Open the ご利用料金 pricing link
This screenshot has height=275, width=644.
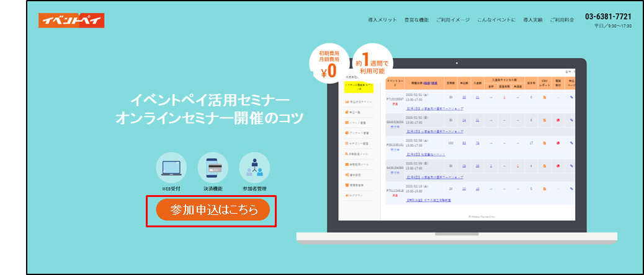pos(566,20)
